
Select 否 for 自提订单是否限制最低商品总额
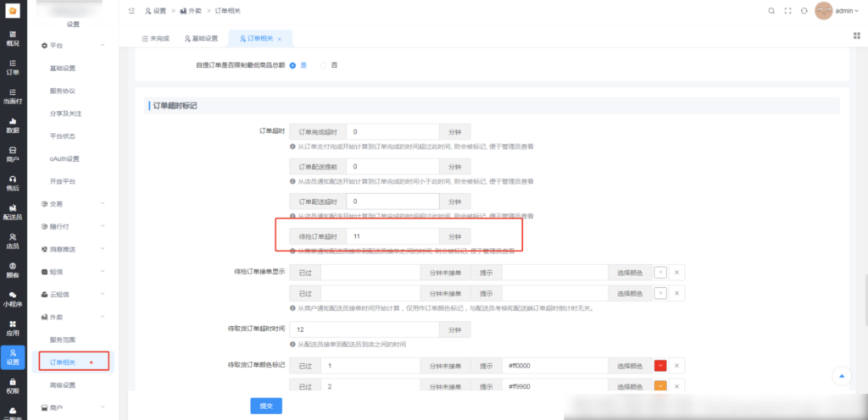[x=324, y=64]
